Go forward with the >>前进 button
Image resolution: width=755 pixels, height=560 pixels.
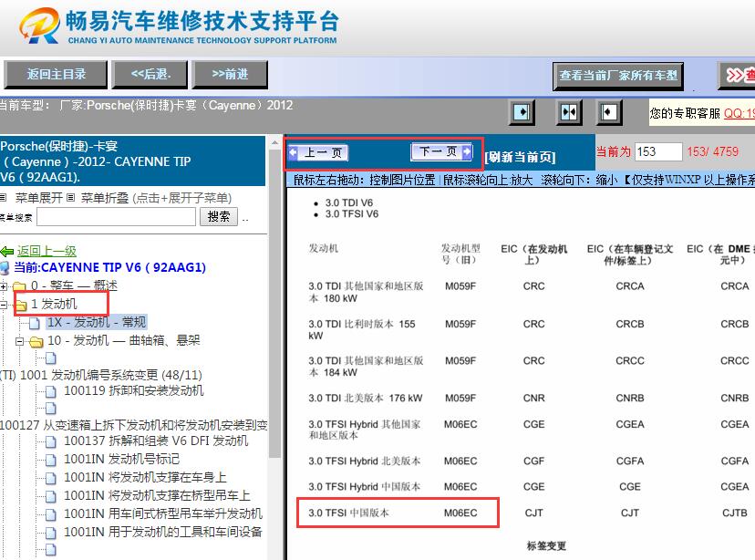pyautogui.click(x=230, y=74)
